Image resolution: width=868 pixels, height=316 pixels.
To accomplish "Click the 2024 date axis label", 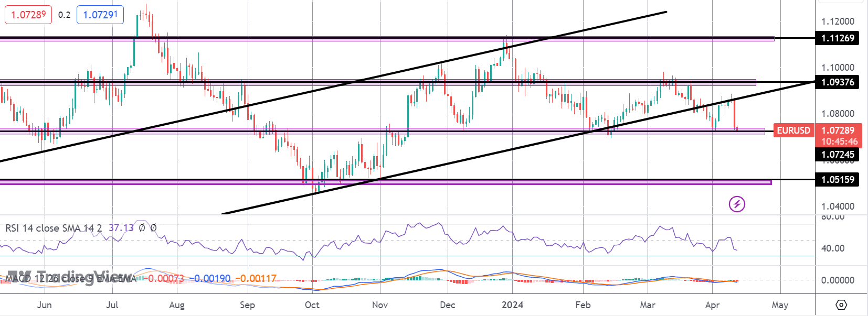I will (513, 305).
